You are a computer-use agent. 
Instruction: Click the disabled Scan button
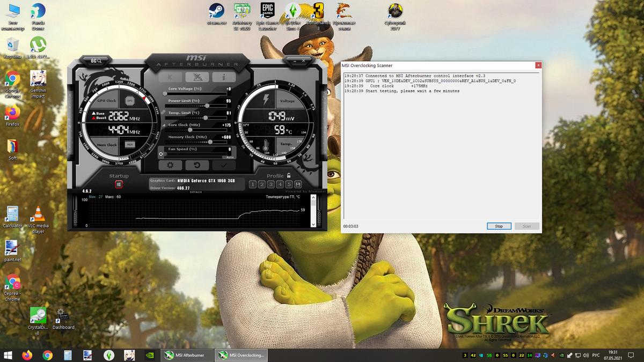(x=527, y=226)
